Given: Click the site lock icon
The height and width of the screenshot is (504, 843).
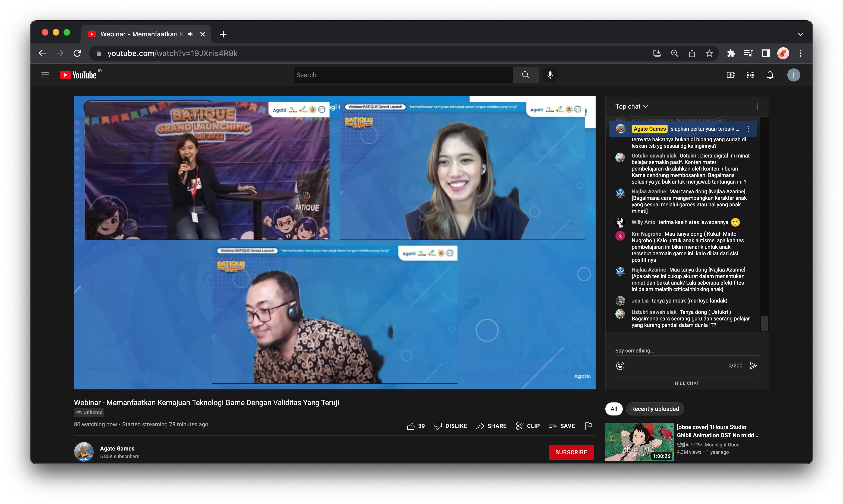Looking at the screenshot, I should pyautogui.click(x=99, y=53).
